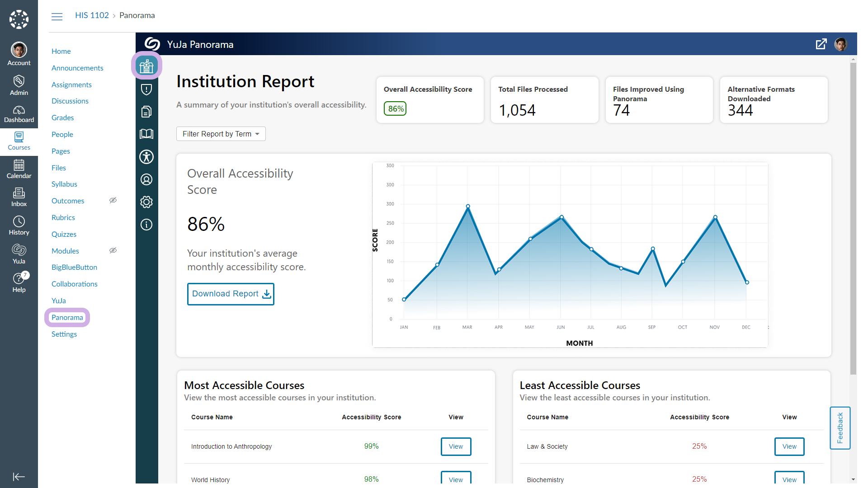This screenshot has height=488, width=868.
Task: Open the info icon in Panorama sidebar
Action: click(x=146, y=225)
